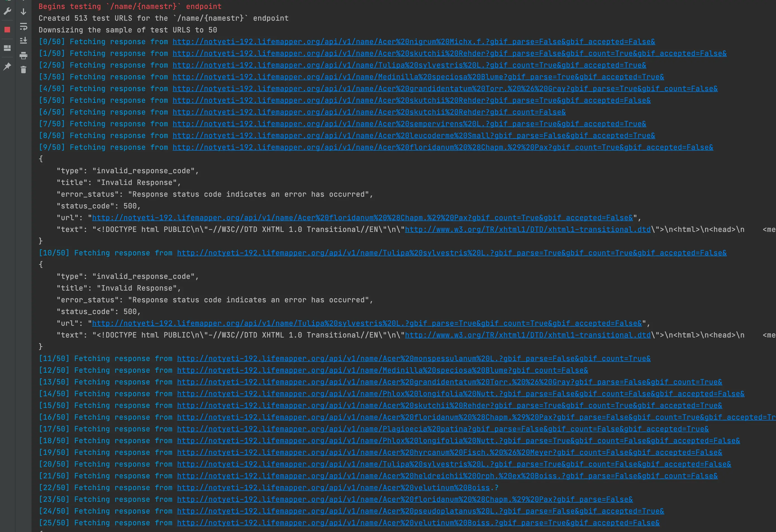Open the [22/50] Acer velutinum Boiss. link

[x=333, y=488]
